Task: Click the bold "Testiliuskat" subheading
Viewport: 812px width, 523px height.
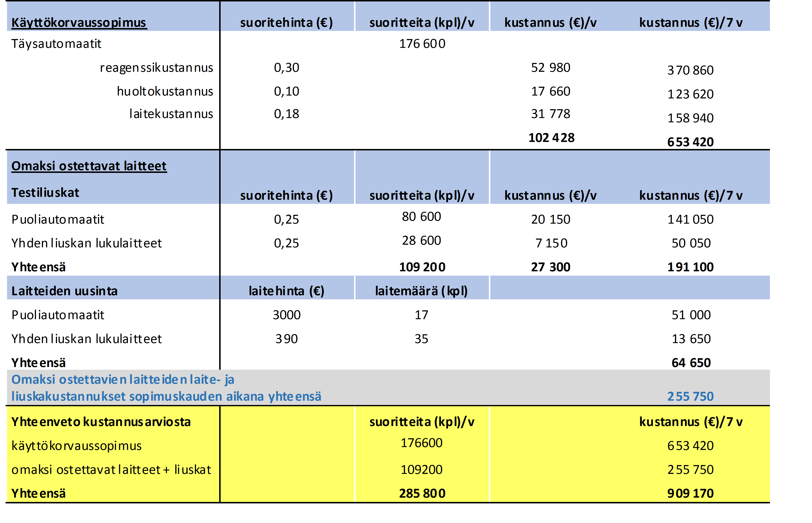Action: 45,193
